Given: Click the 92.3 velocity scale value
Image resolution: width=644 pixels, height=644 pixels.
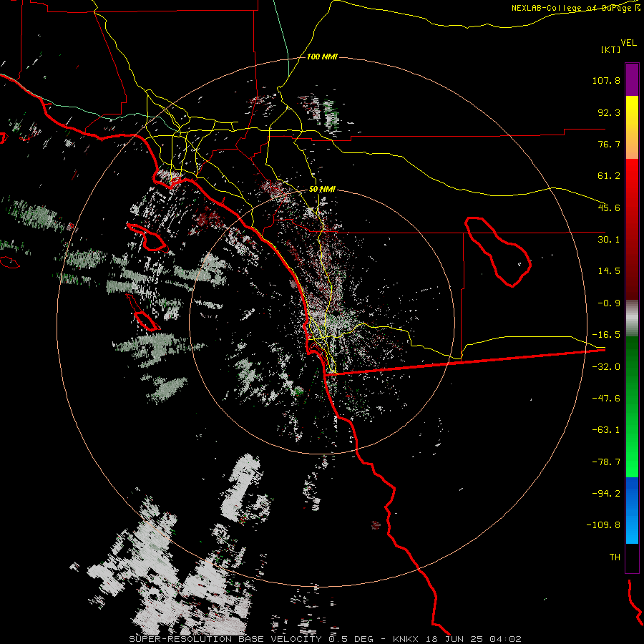Looking at the screenshot, I should click(x=609, y=112).
